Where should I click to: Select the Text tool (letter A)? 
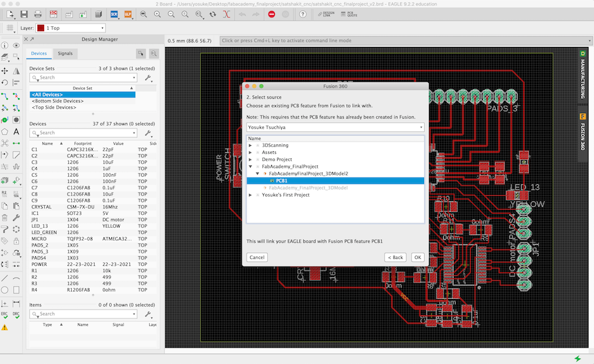[x=16, y=131]
